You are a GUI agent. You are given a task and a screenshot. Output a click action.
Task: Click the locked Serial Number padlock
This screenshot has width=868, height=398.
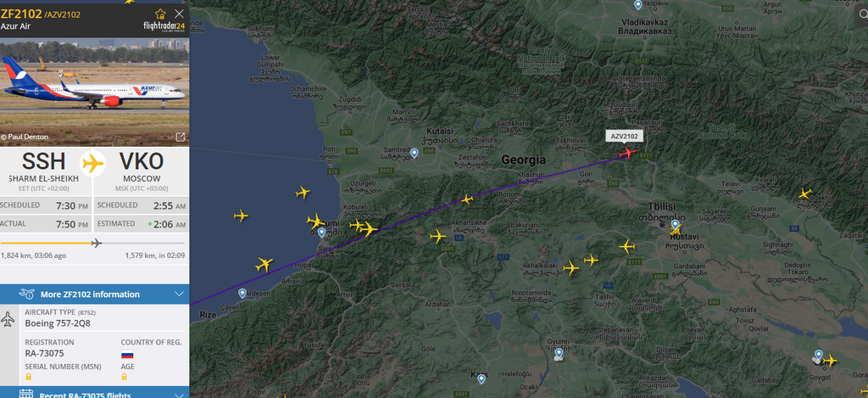tap(28, 377)
